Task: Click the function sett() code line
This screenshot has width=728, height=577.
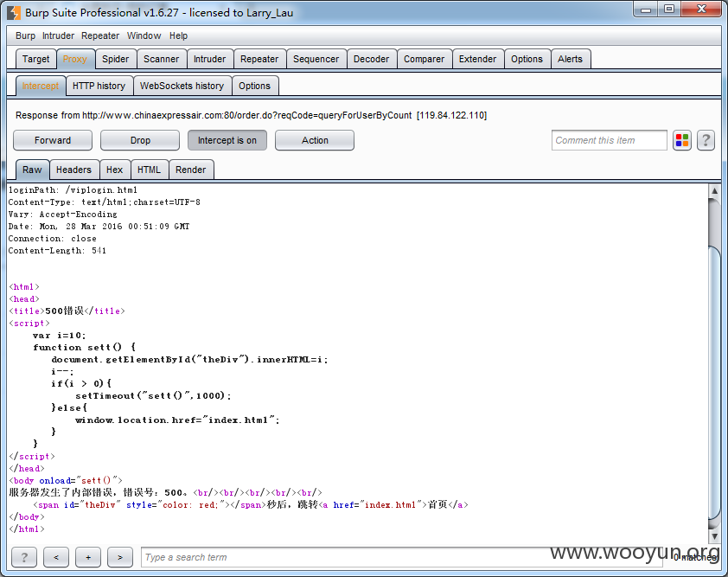Action: (x=84, y=348)
